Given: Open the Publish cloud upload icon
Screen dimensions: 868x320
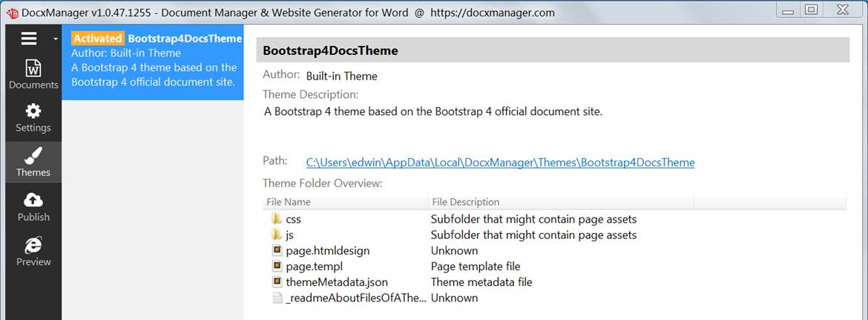Looking at the screenshot, I should point(33,200).
